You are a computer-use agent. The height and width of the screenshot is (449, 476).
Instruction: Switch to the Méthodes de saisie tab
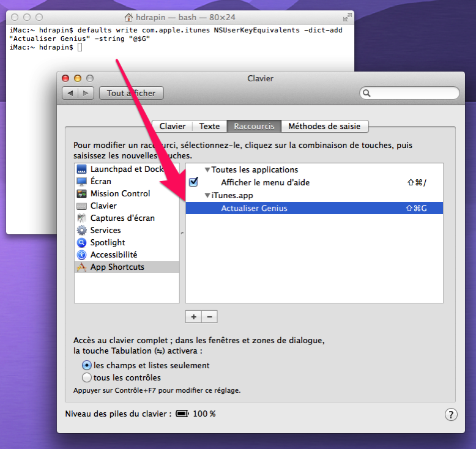click(x=325, y=126)
